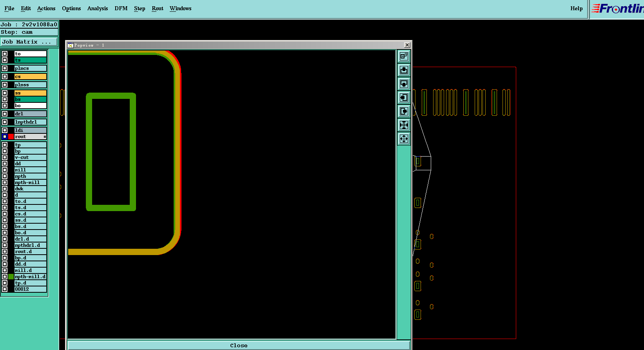Click the Popview pan up icon

pos(404,70)
